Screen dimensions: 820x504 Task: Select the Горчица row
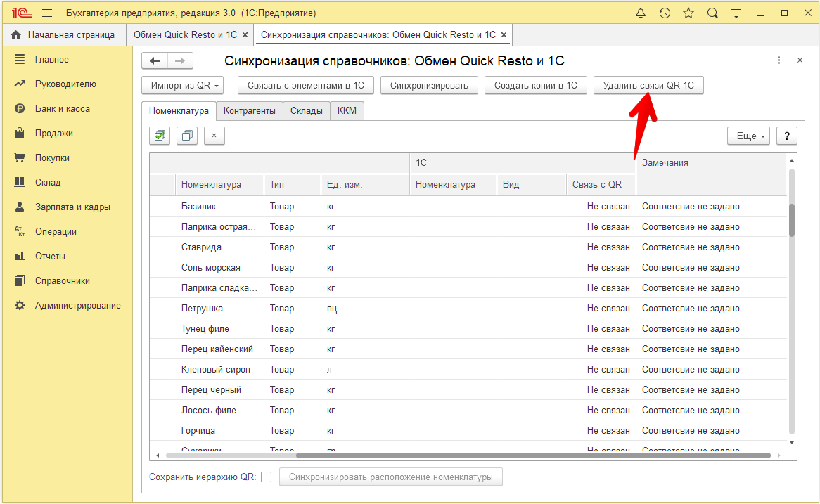[x=468, y=431]
